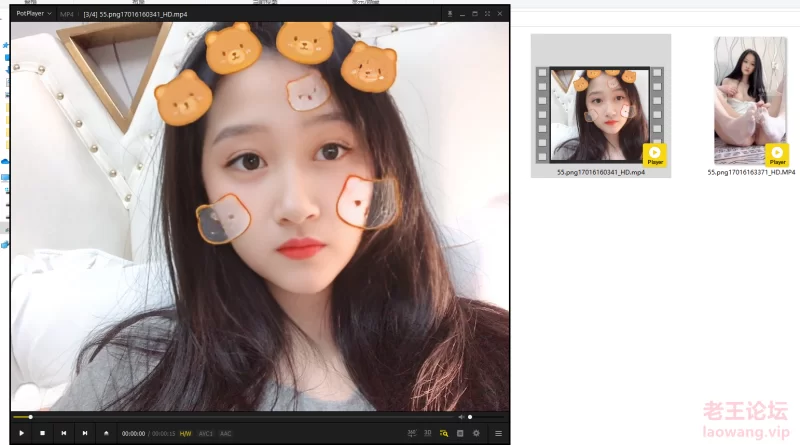Click the video display area in PotPlayer
The width and height of the screenshot is (800, 445).
pyautogui.click(x=260, y=216)
